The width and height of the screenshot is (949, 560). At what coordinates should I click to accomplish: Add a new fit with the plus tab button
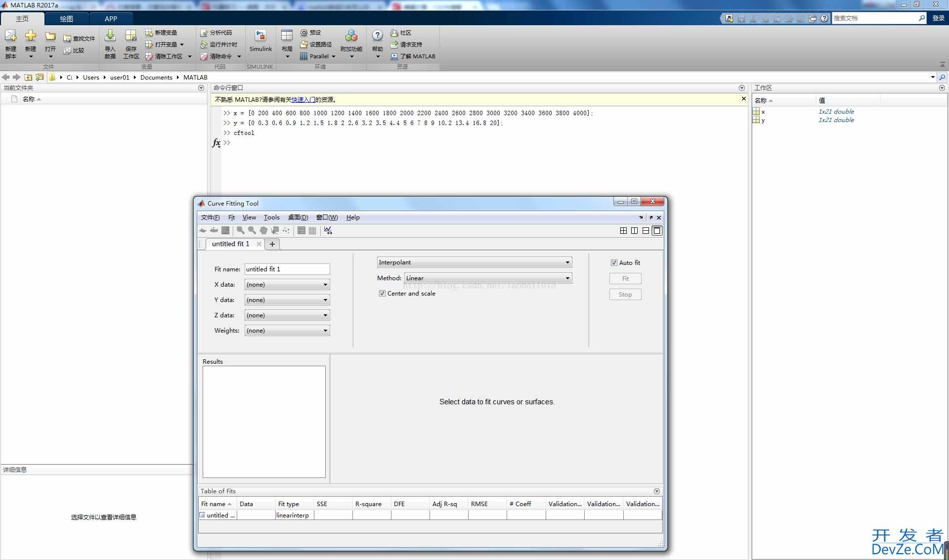pos(272,244)
